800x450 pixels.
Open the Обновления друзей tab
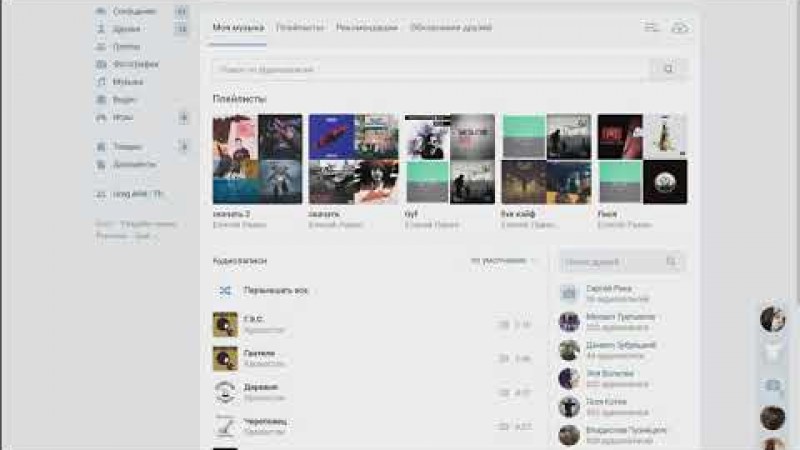tap(451, 28)
